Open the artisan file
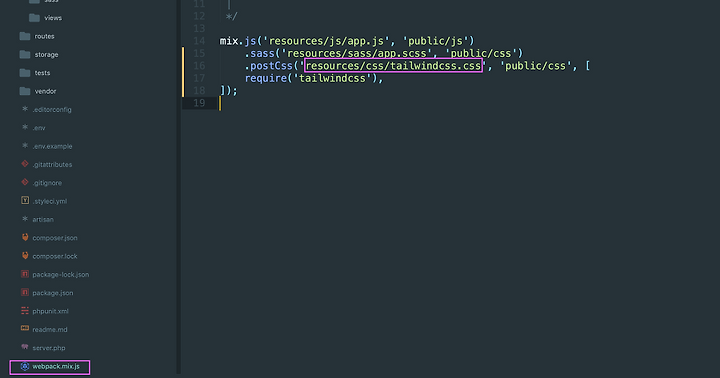 click(43, 220)
